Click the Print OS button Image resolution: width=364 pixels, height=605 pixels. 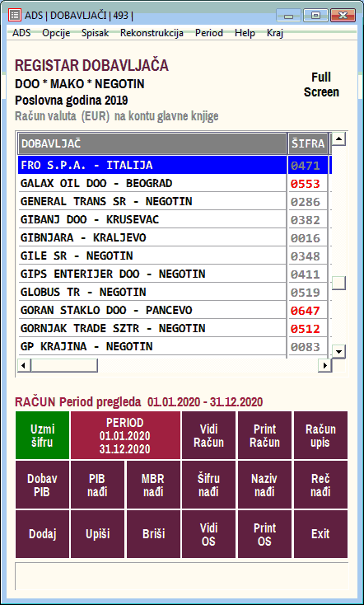tap(264, 534)
